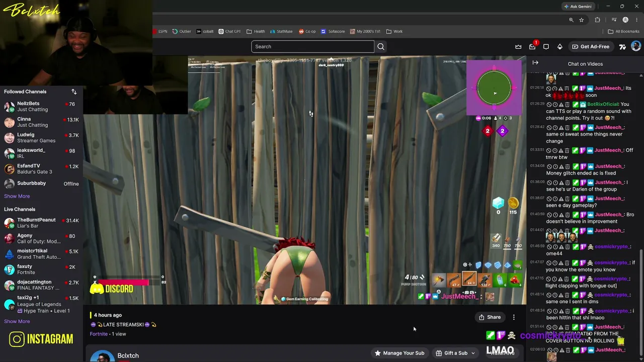Open the Whispers speech bubble icon
The width and height of the screenshot is (644, 362).
546,47
